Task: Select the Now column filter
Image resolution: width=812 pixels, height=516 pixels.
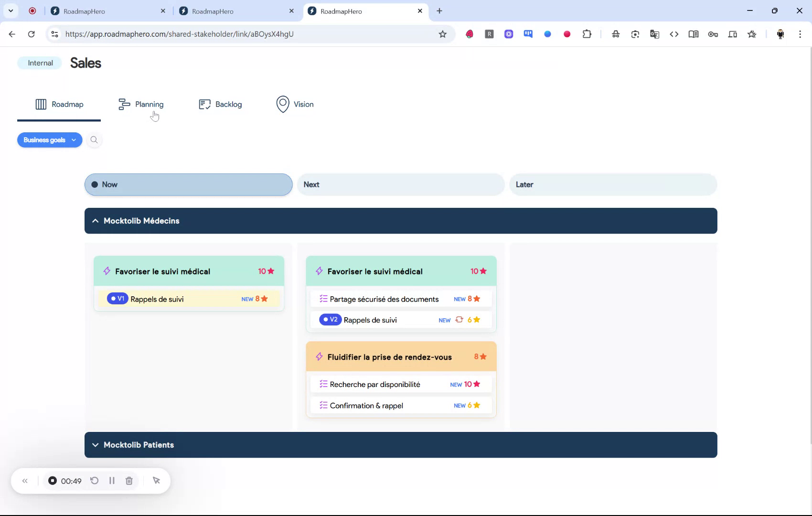Action: pos(188,184)
